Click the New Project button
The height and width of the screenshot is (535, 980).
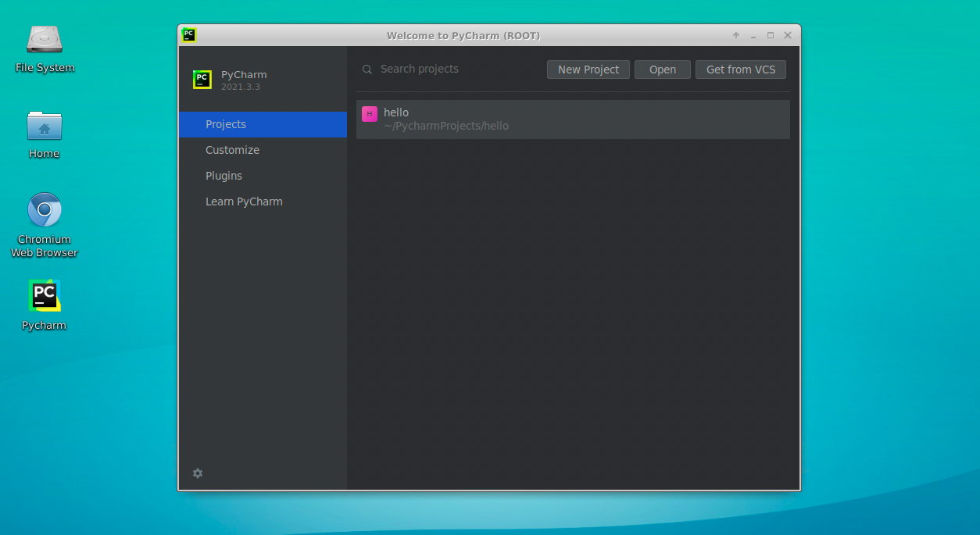click(588, 70)
